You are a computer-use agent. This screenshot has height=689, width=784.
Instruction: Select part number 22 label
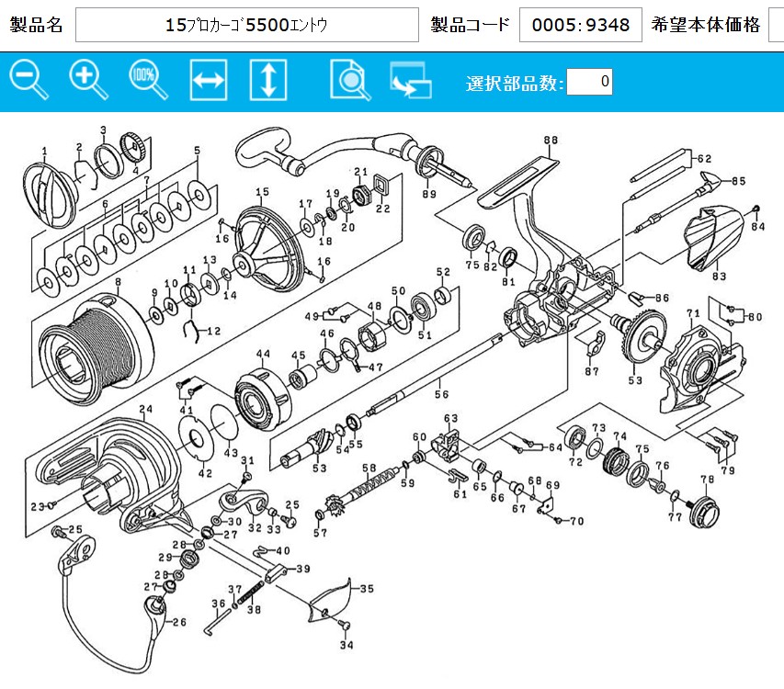click(x=383, y=209)
